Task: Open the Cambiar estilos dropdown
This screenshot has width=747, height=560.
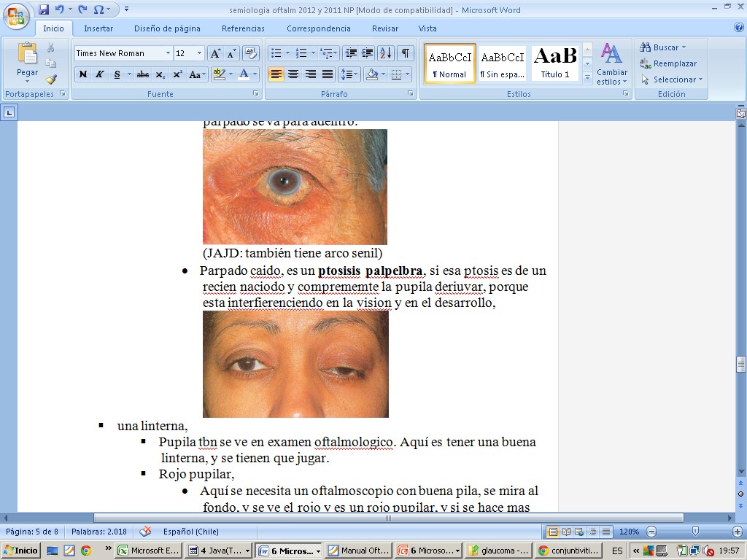Action: click(611, 65)
